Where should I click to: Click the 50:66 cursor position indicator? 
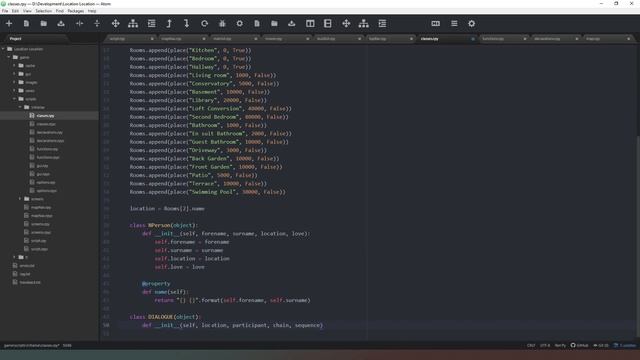67,345
